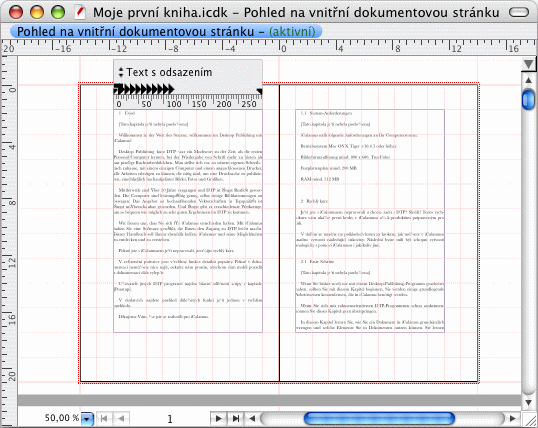This screenshot has width=538, height=428.
Task: Click the right page text frame starting "1.1"
Action: pyautogui.click(x=370, y=221)
